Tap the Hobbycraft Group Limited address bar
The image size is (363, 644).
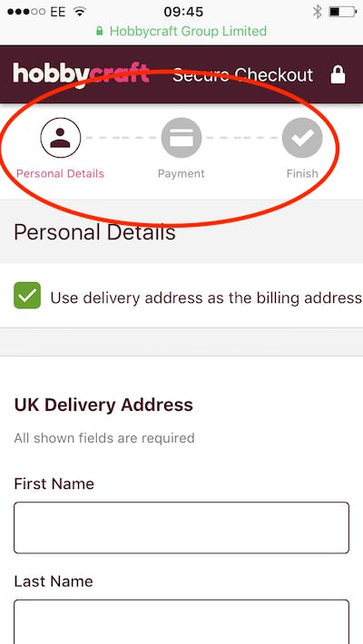point(181,31)
